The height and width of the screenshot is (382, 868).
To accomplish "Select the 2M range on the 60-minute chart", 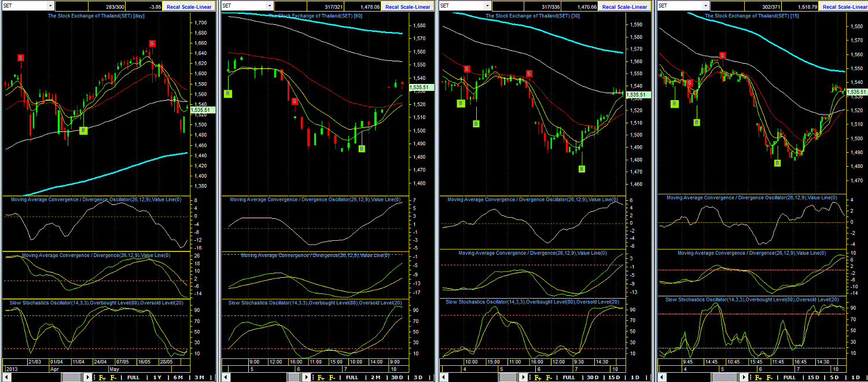I will [x=376, y=377].
